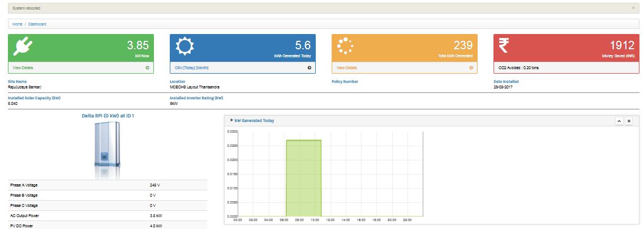
Task: Open View Details under kW Now
Action: point(23,68)
